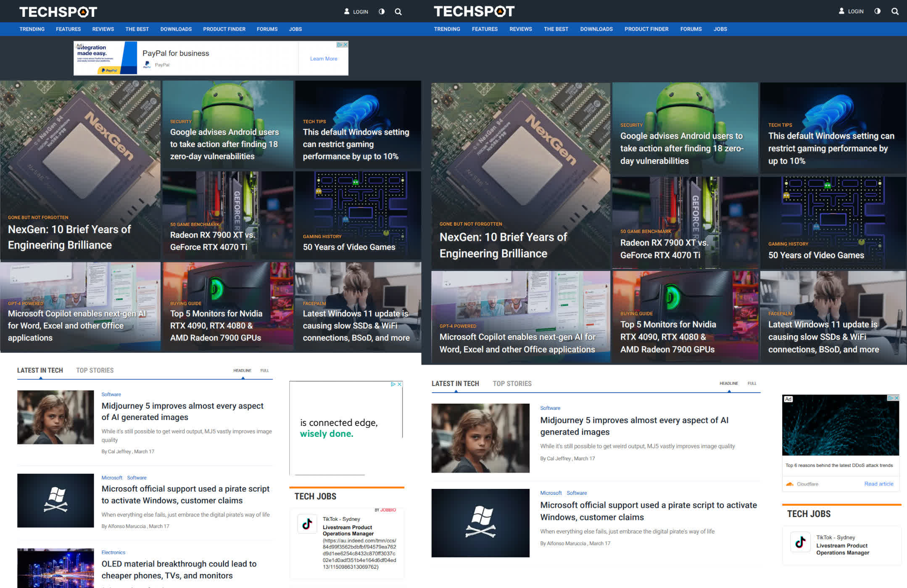Close the Cloudflare DDoS ad with the X
907x588 pixels.
click(896, 397)
